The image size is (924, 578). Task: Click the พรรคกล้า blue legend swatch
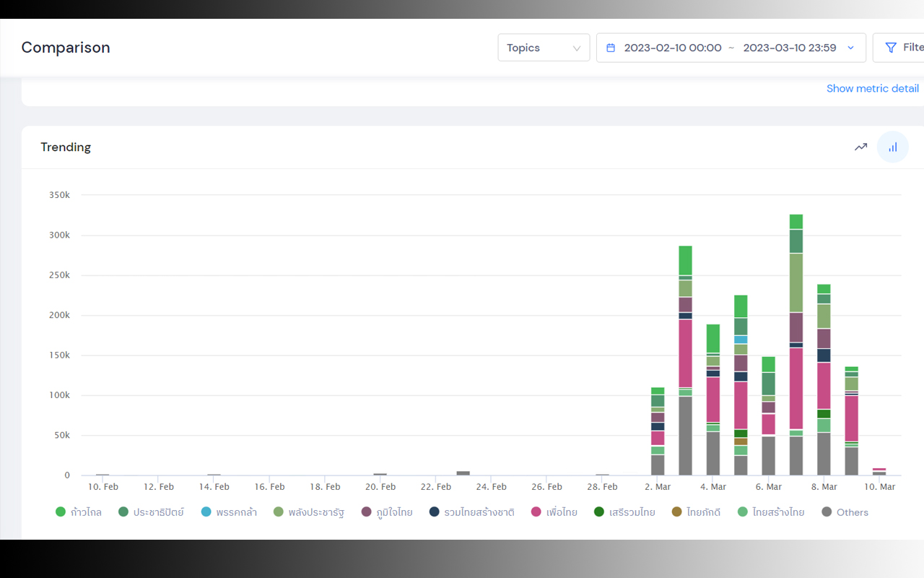tap(206, 512)
